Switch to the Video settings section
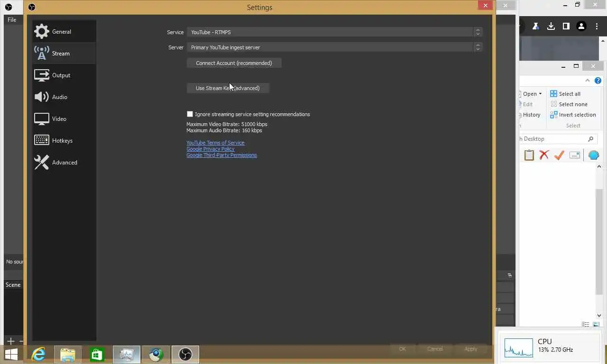The width and height of the screenshot is (607, 364). (x=64, y=119)
